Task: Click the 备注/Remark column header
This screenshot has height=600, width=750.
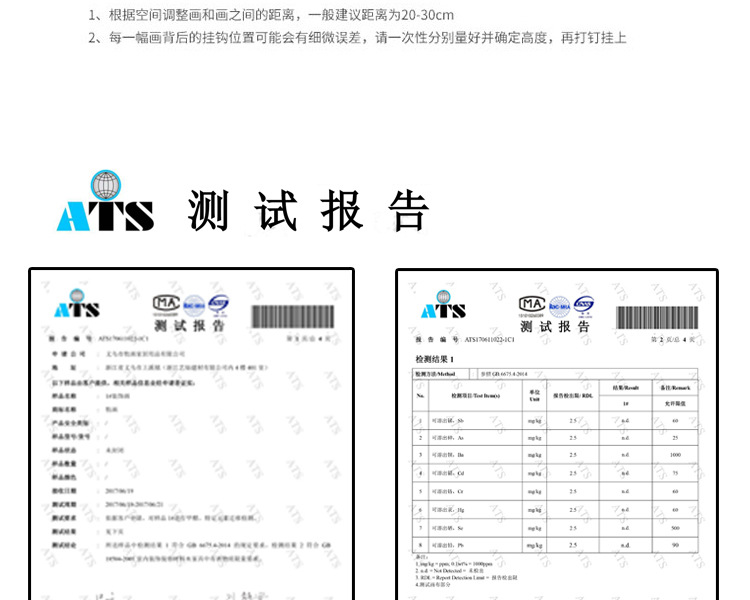Action: pyautogui.click(x=675, y=388)
